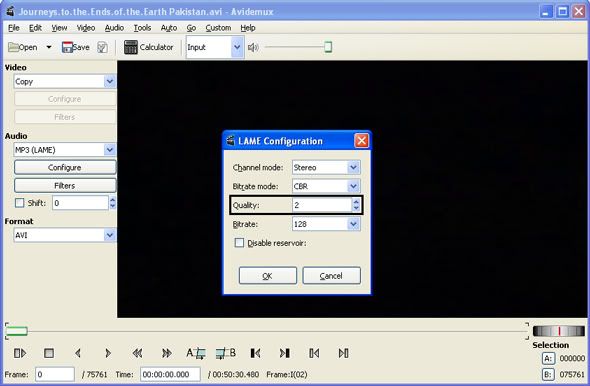This screenshot has height=386, width=590.
Task: Go to previous frame arrow
Action: (78, 353)
